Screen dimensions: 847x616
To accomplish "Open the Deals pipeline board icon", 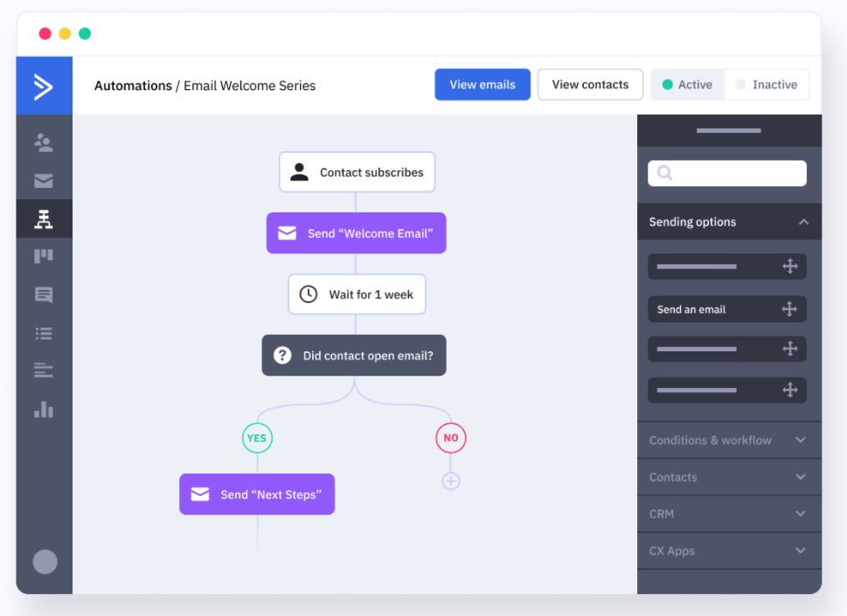I will pyautogui.click(x=44, y=256).
